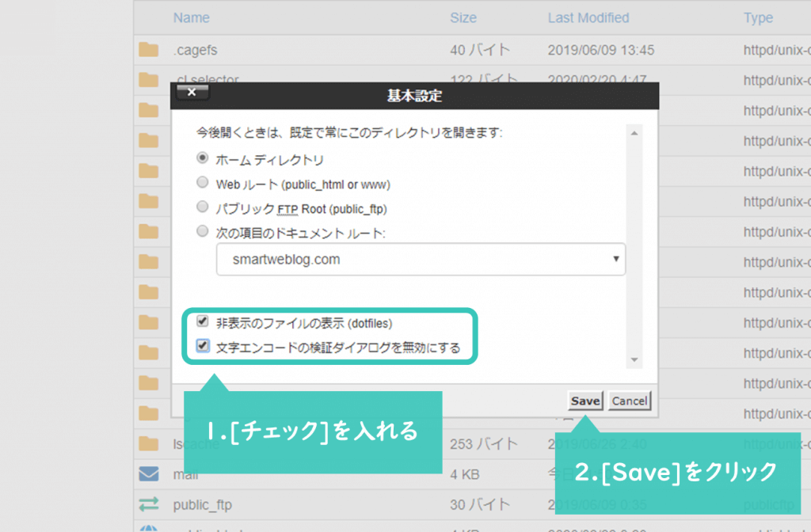This screenshot has height=532, width=811.
Task: Sort file list by Type column
Action: (x=758, y=17)
